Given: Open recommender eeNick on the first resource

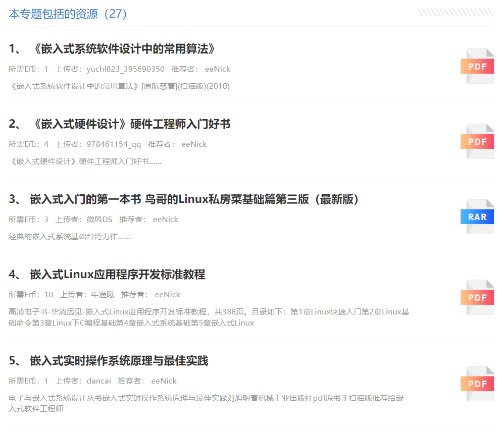Looking at the screenshot, I should tap(217, 69).
